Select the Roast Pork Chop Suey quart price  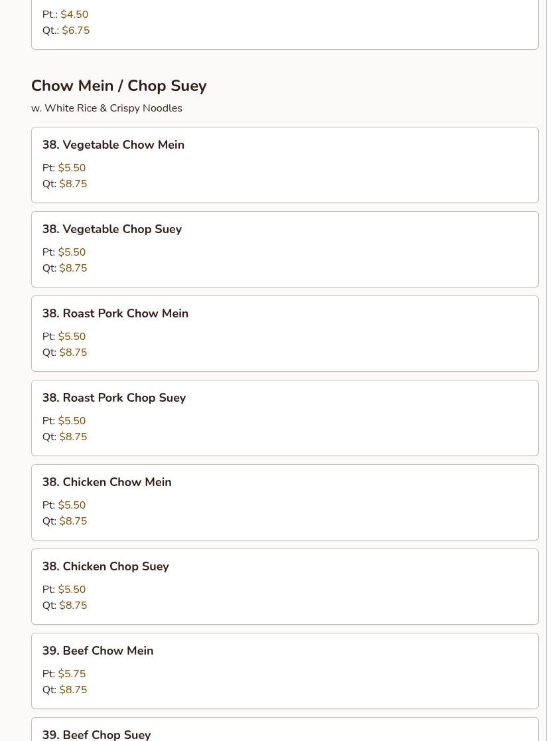click(73, 437)
